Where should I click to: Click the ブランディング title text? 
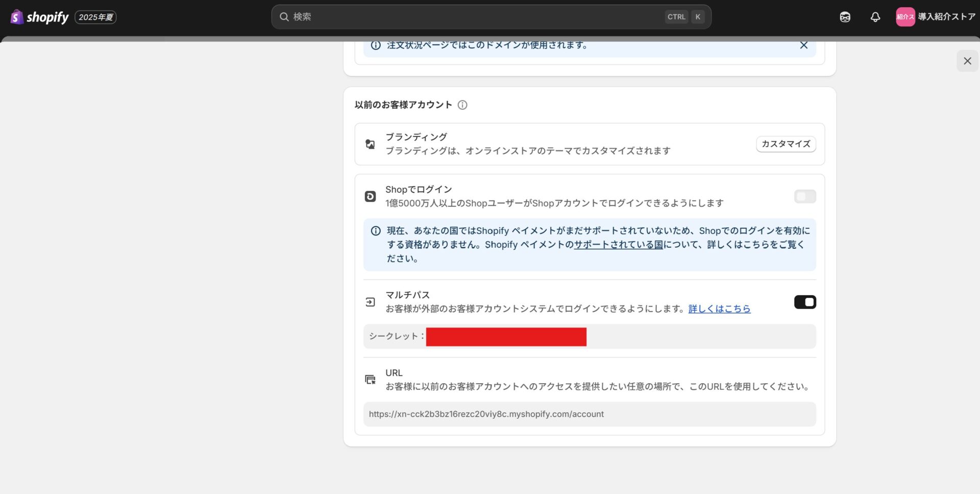click(x=416, y=137)
